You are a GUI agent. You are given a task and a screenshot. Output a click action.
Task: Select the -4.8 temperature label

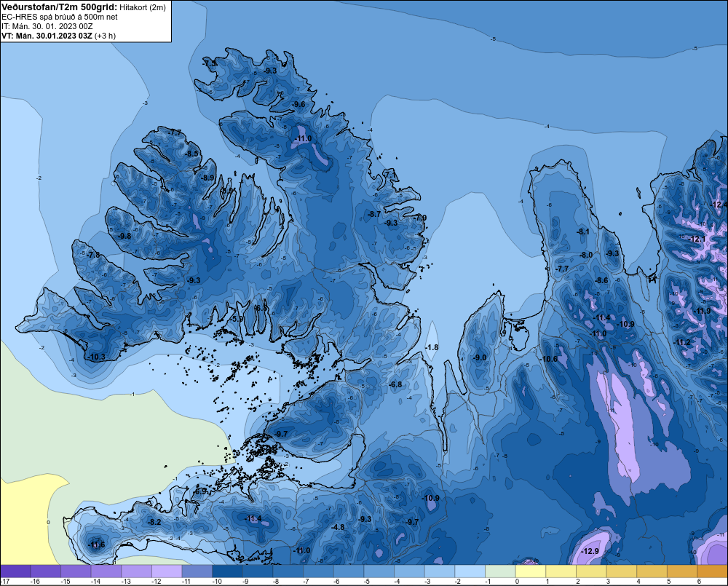click(338, 527)
